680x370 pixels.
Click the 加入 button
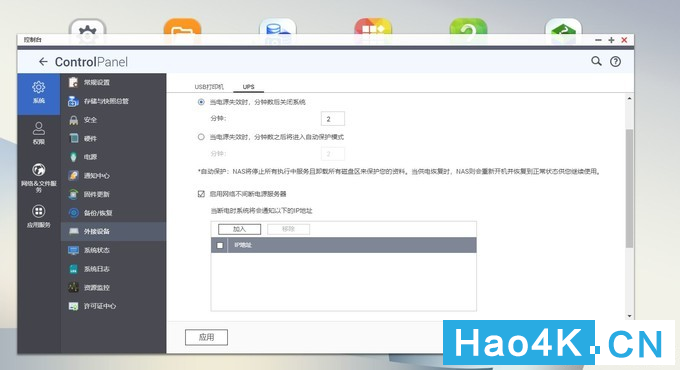pyautogui.click(x=239, y=229)
